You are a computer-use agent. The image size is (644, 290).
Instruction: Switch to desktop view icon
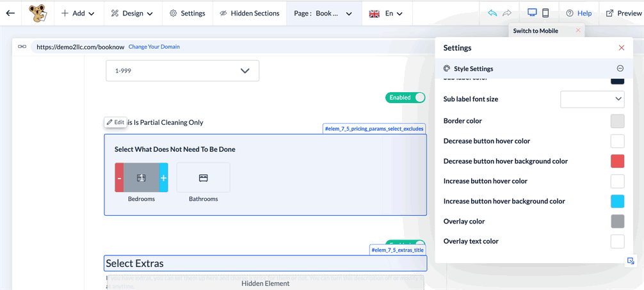[x=532, y=13]
